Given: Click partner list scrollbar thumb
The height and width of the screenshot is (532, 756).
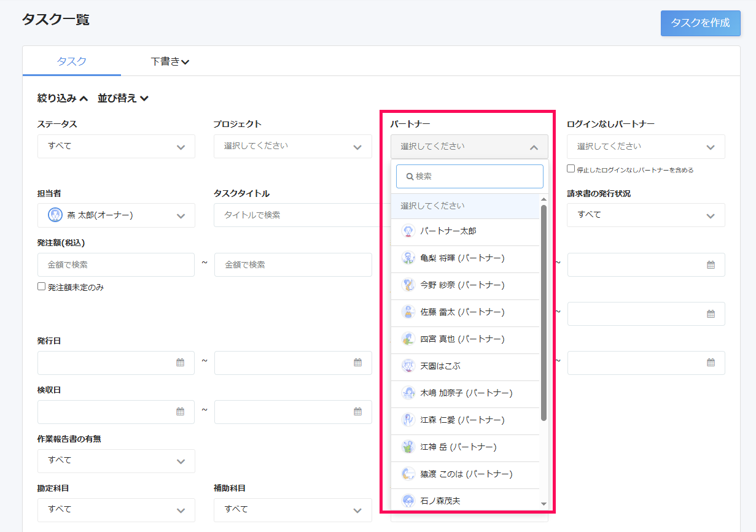Looking at the screenshot, I should click(x=544, y=313).
